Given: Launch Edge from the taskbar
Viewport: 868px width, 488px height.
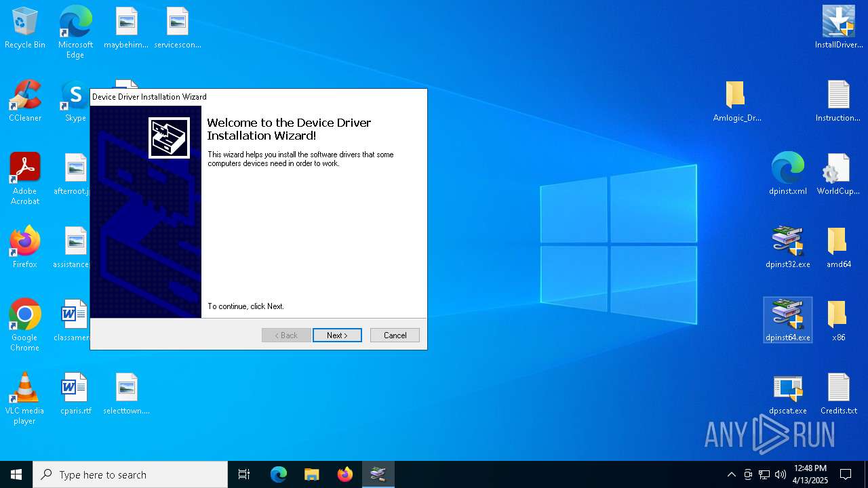Looking at the screenshot, I should 279,474.
